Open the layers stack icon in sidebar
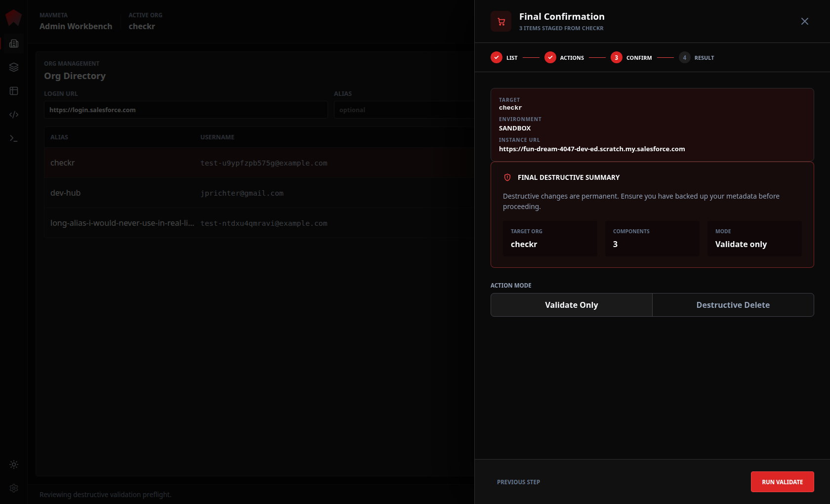The image size is (830, 504). click(14, 67)
